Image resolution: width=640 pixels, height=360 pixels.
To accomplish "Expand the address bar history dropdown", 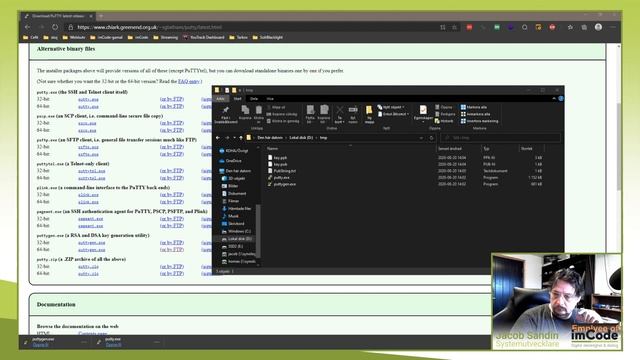I will pyautogui.click(x=421, y=138).
